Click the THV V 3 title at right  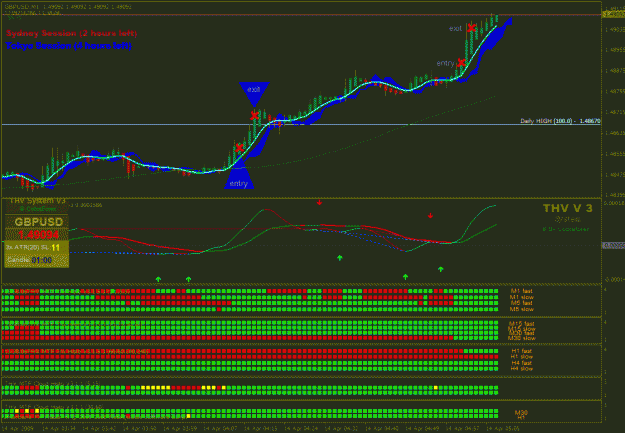568,208
